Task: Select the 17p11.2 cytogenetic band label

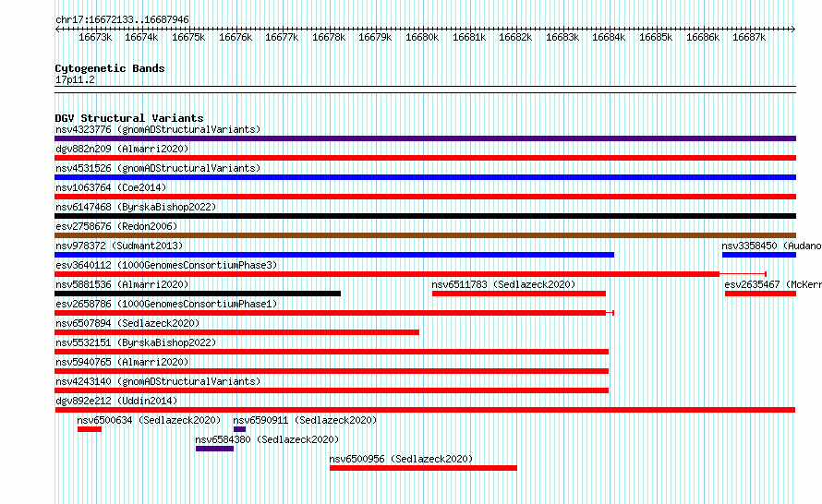Action: [75, 79]
